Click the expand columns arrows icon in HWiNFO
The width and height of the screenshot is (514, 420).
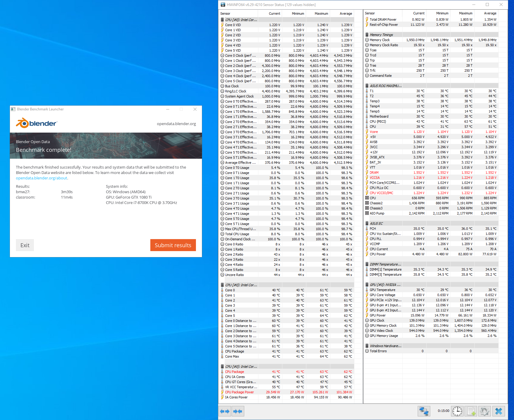click(225, 411)
